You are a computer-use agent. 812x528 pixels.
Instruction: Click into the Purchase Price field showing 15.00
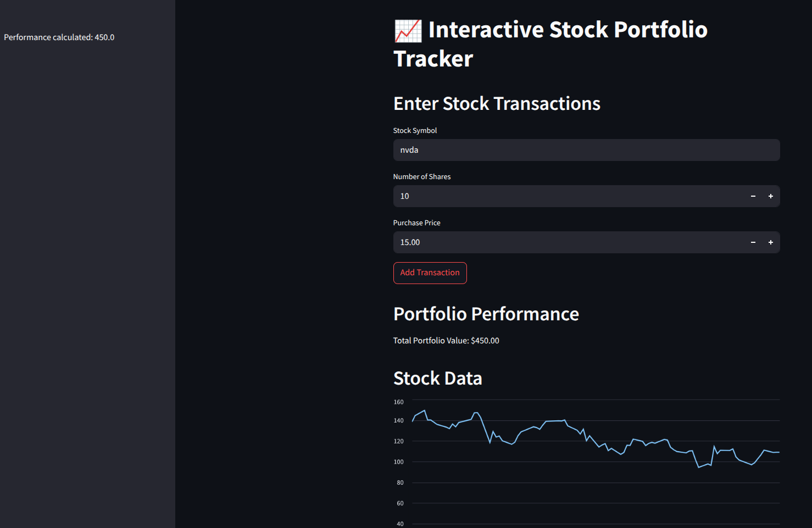[x=569, y=242]
